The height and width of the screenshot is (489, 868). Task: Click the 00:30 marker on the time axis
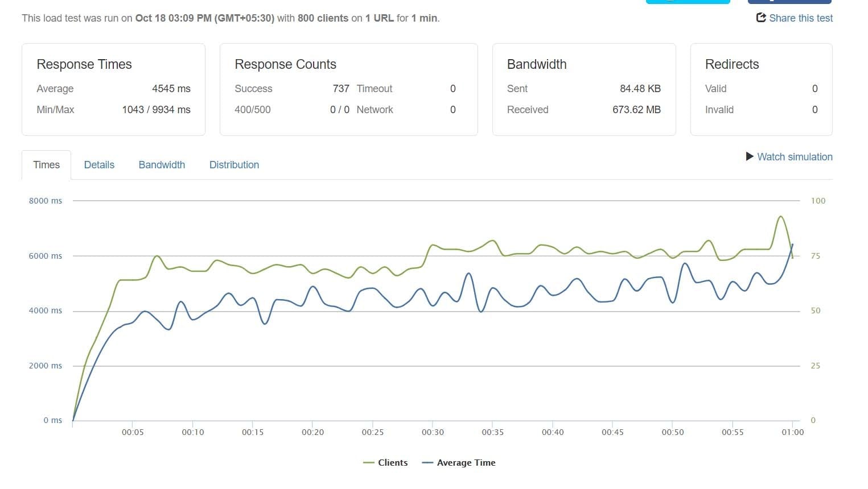(433, 432)
